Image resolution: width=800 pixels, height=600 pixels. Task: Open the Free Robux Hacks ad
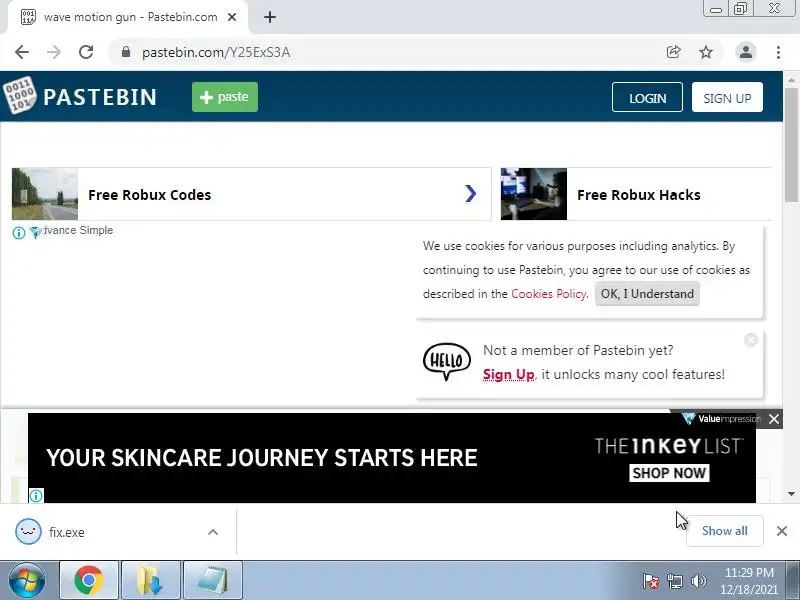coord(638,195)
